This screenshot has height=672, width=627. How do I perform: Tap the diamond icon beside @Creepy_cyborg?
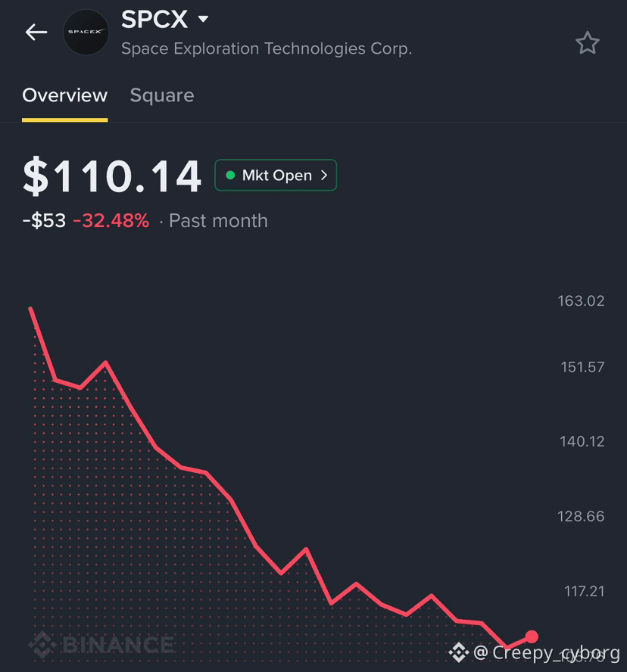(x=458, y=652)
